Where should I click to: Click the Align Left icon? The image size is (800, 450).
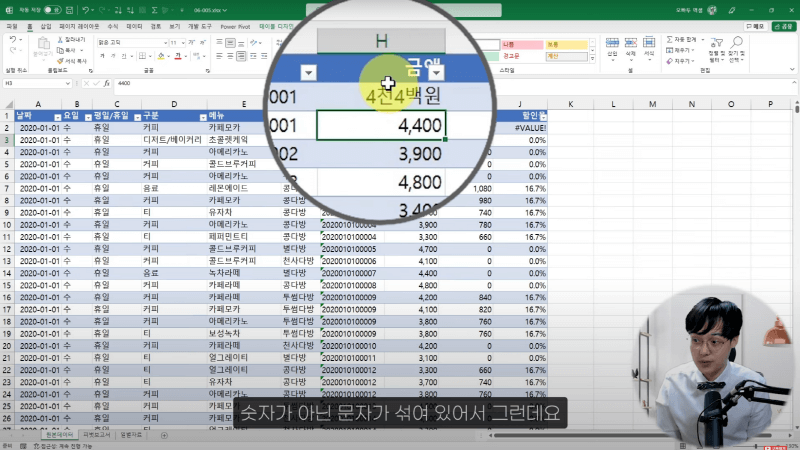(x=219, y=56)
